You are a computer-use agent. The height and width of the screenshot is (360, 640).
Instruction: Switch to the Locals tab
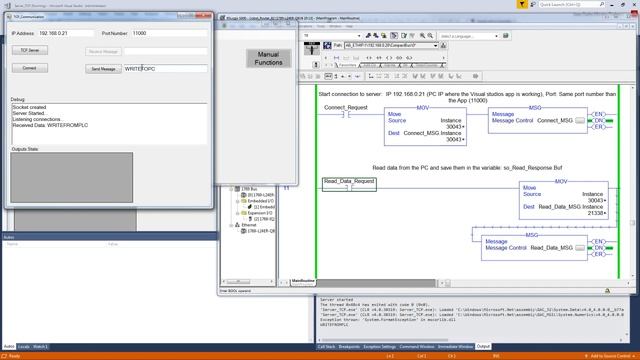[24, 347]
